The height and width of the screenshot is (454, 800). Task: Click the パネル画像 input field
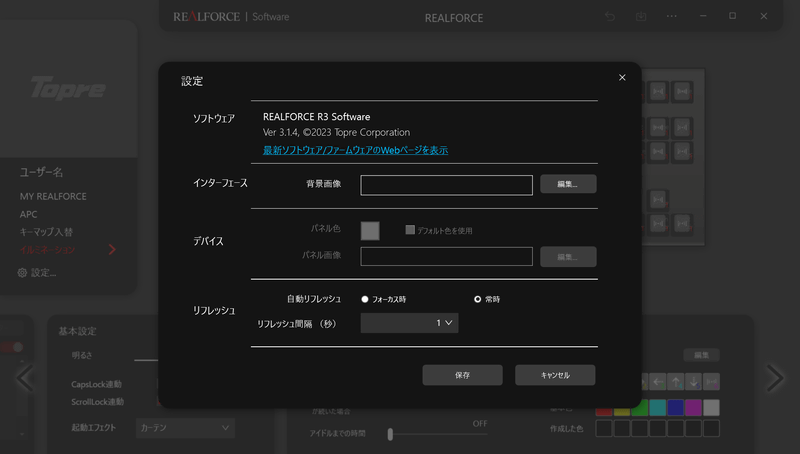[x=446, y=257]
